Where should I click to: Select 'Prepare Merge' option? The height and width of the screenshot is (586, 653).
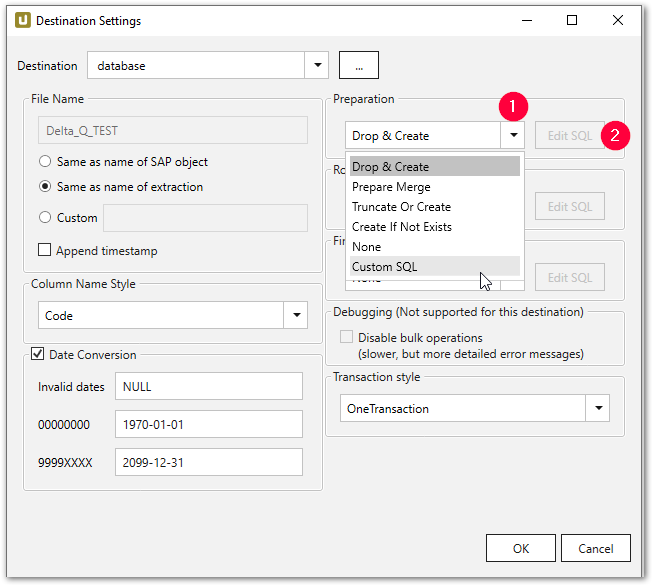[x=435, y=187]
